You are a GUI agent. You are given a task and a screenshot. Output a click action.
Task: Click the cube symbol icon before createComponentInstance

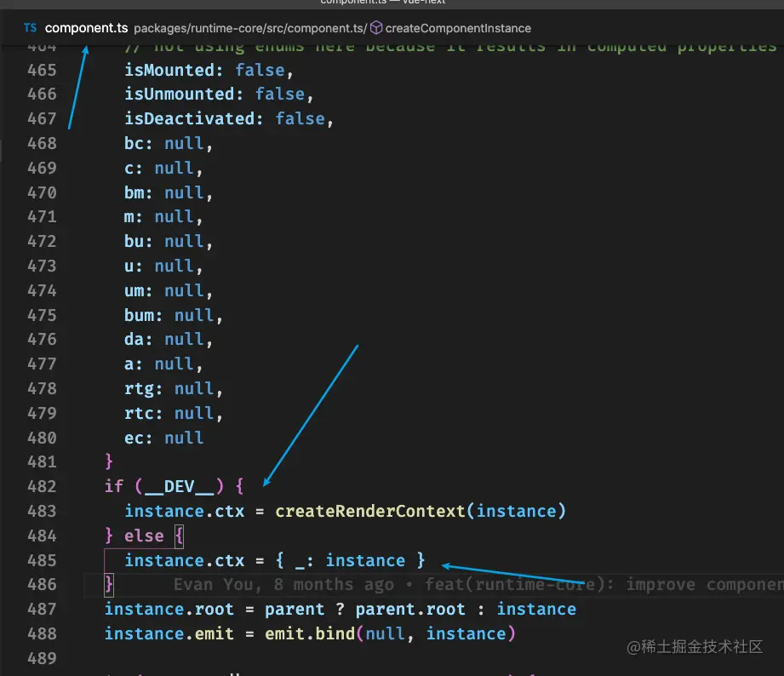coord(375,27)
